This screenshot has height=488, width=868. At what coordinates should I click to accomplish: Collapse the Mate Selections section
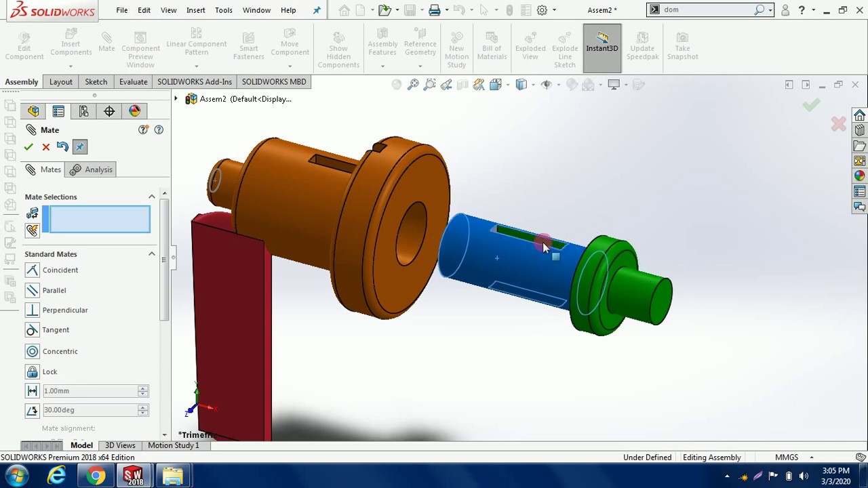[152, 197]
